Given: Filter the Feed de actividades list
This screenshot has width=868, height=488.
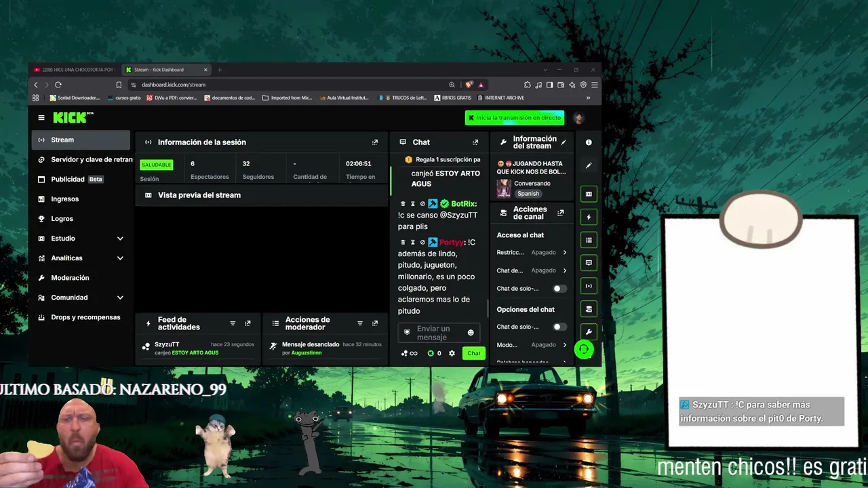Looking at the screenshot, I should [x=233, y=323].
